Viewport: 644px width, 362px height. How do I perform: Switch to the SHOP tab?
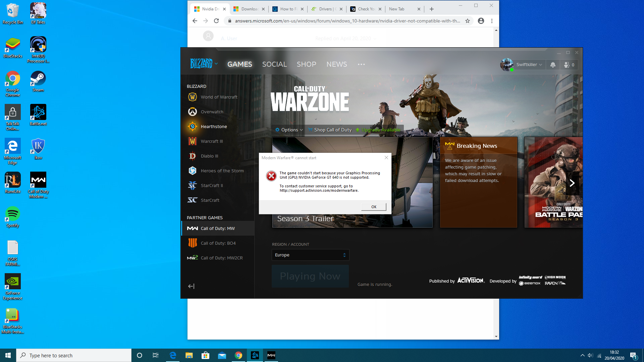pos(306,64)
